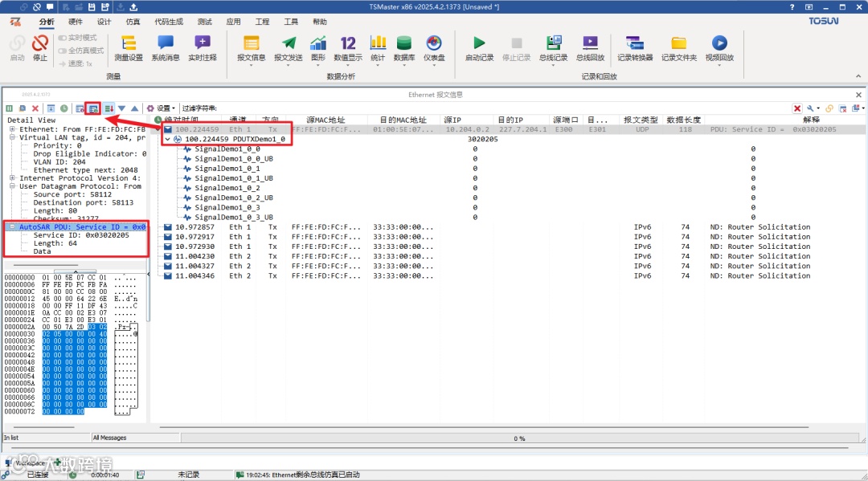Open 系统消息 system messages
The width and height of the screenshot is (868, 481).
click(166, 47)
